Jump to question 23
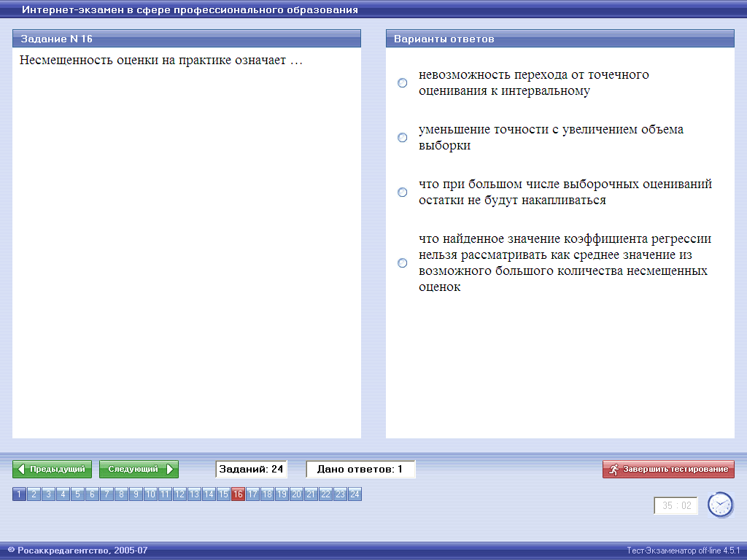The height and width of the screenshot is (560, 747). coord(340,494)
